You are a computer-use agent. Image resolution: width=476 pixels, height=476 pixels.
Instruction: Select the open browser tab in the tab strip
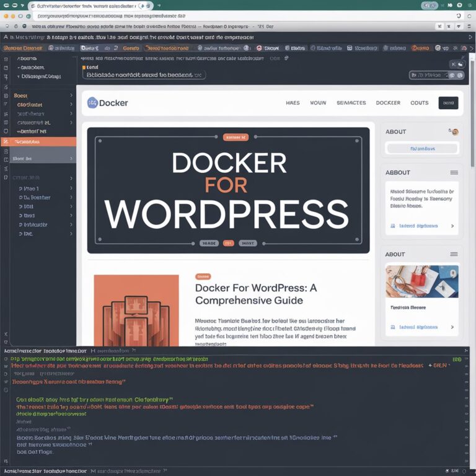pyautogui.click(x=90, y=6)
